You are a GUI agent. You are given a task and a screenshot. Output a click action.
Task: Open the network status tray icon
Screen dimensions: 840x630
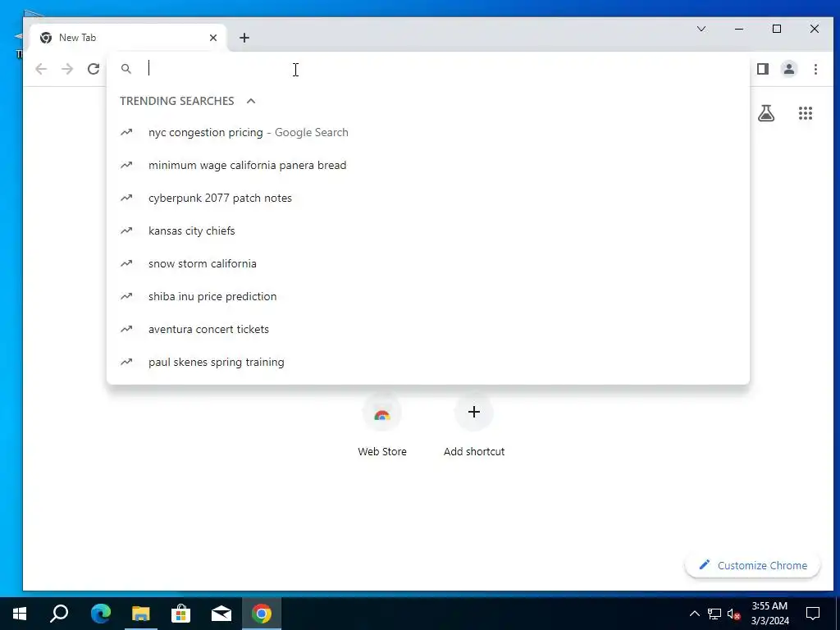click(x=714, y=614)
